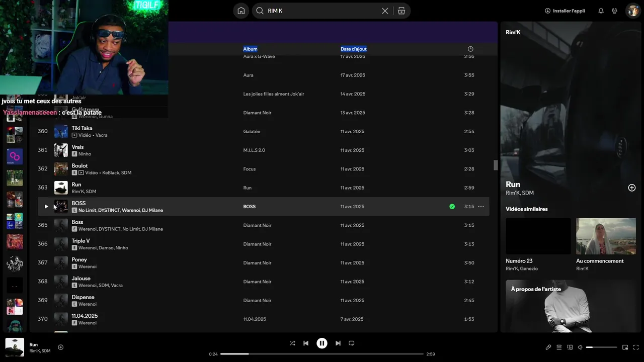Screen dimensions: 644x362
Task: Open Boss track by Werenoi row 365
Action: click(x=263, y=225)
